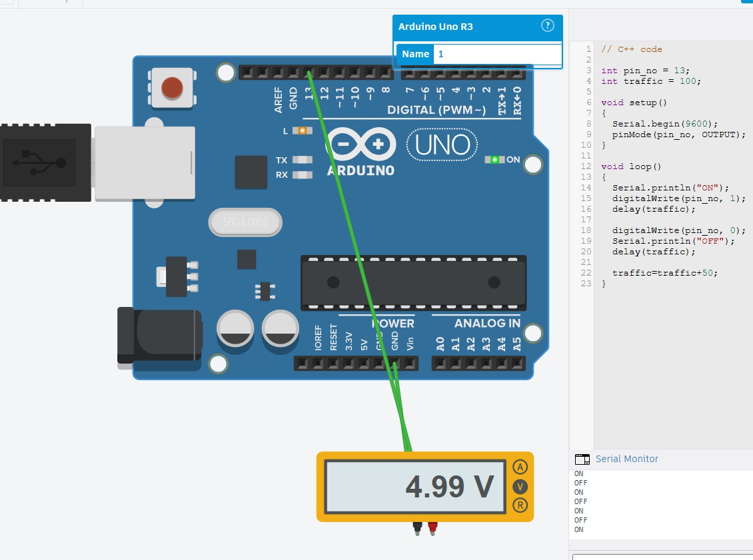
Task: Click the green ON power LED
Action: click(494, 159)
